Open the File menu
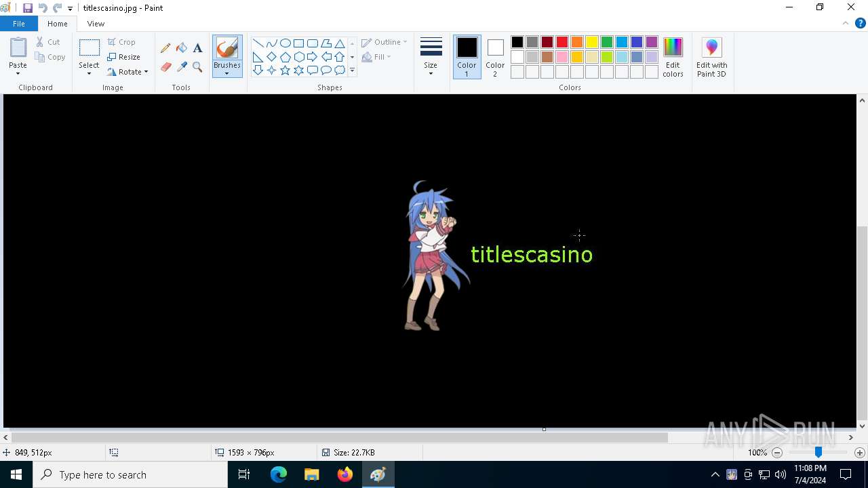The image size is (868, 488). (19, 24)
